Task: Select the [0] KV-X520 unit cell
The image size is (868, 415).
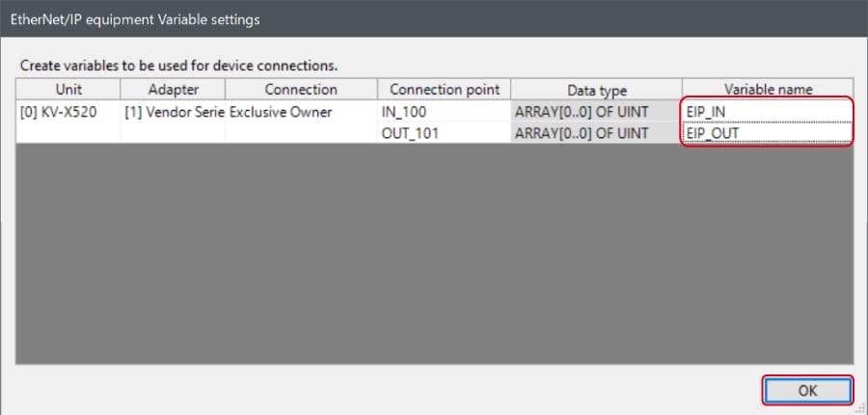Action: (x=68, y=112)
